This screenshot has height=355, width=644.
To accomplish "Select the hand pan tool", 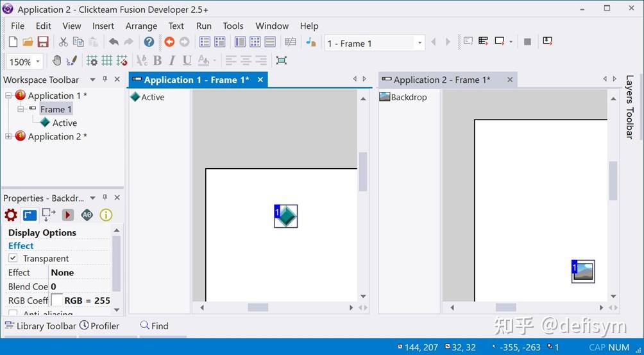I will (x=57, y=61).
